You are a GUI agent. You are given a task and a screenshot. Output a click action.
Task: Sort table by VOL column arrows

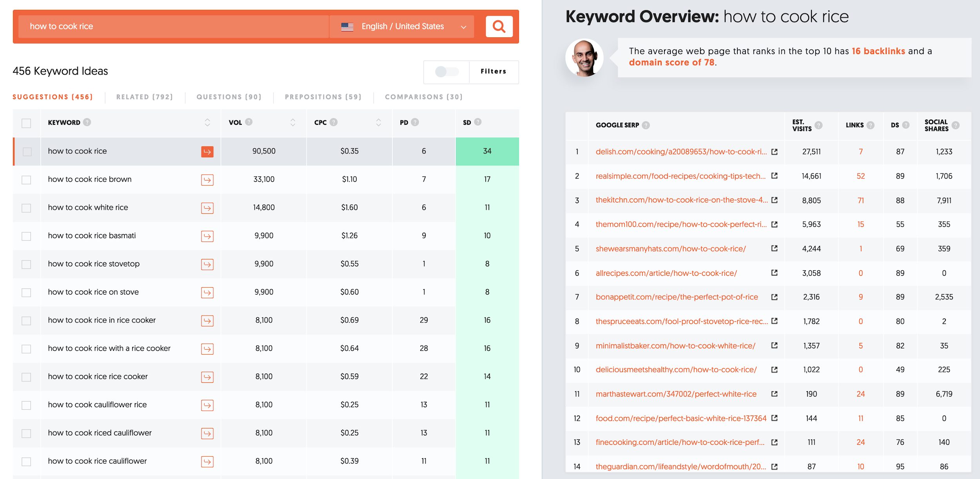click(x=293, y=122)
